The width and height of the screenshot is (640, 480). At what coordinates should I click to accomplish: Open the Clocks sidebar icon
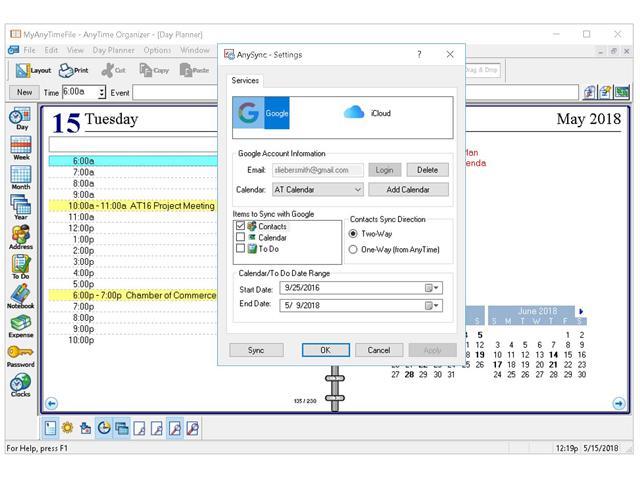20,384
